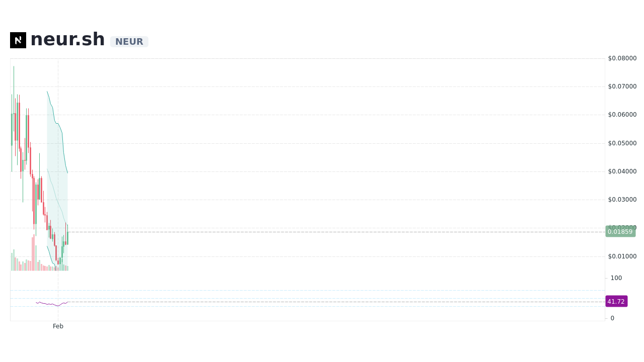Viewport: 644px width, 362px height.
Task: Click the $0.06000 price axis label
Action: point(622,115)
